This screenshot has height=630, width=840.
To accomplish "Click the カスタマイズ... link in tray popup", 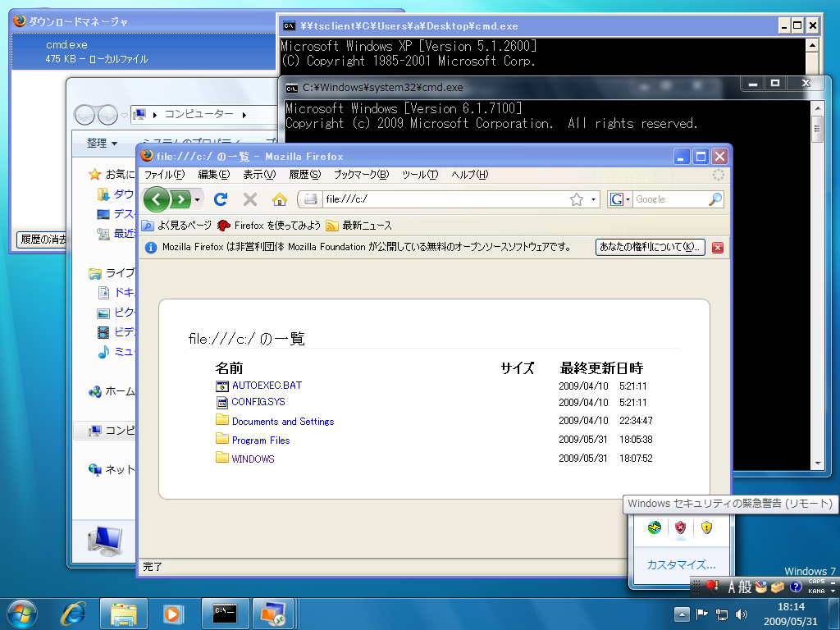I will [681, 564].
